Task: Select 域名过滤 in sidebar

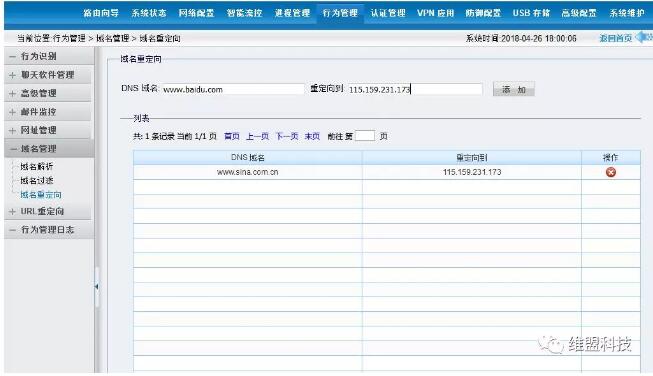Action: point(37,180)
